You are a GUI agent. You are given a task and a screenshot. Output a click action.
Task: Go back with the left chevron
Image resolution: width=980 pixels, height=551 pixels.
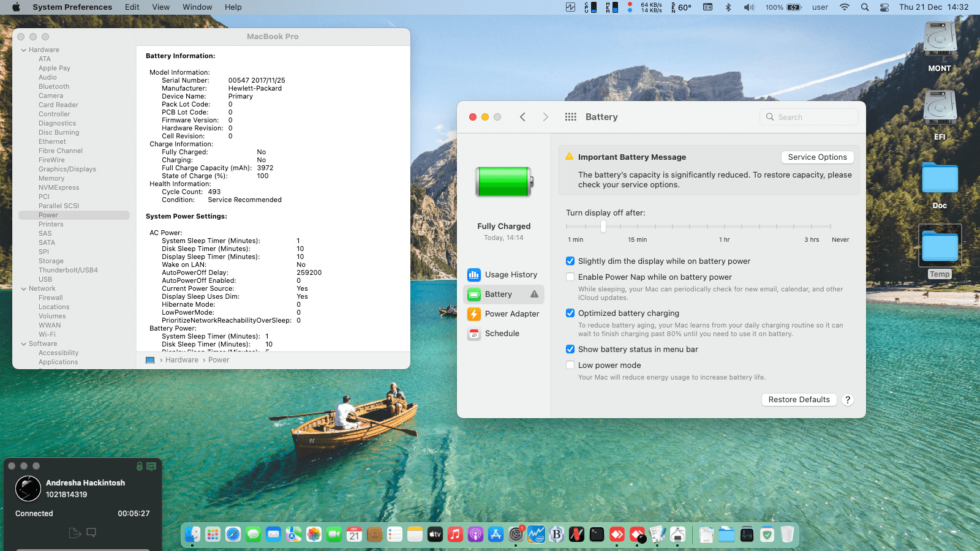tap(522, 117)
